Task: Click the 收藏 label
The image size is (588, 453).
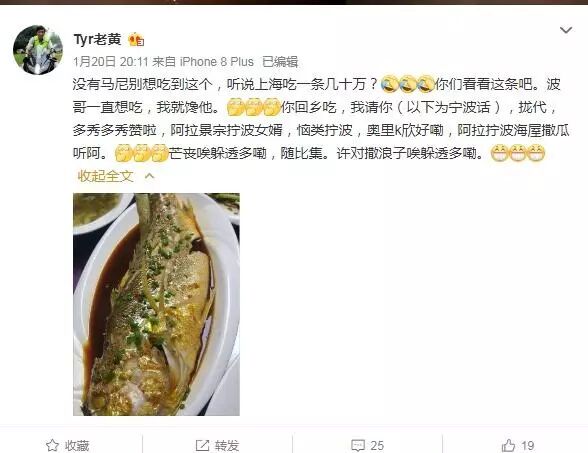Action: pos(77,446)
